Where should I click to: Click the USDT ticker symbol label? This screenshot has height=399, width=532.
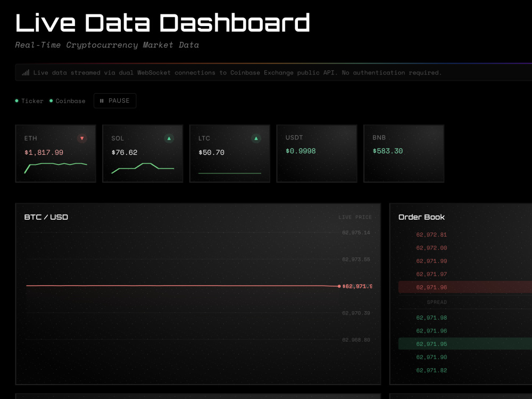294,137
